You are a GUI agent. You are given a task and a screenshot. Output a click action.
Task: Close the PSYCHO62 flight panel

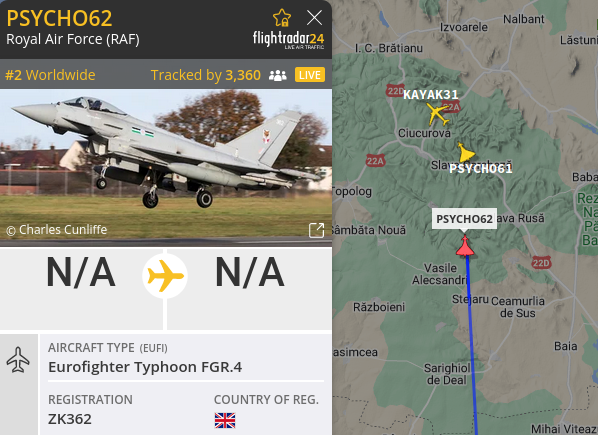pos(315,18)
